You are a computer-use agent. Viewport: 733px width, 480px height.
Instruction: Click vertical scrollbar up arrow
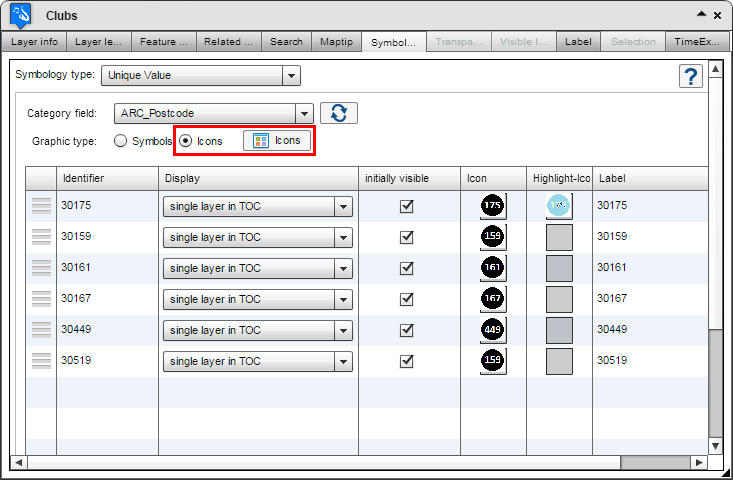[715, 69]
